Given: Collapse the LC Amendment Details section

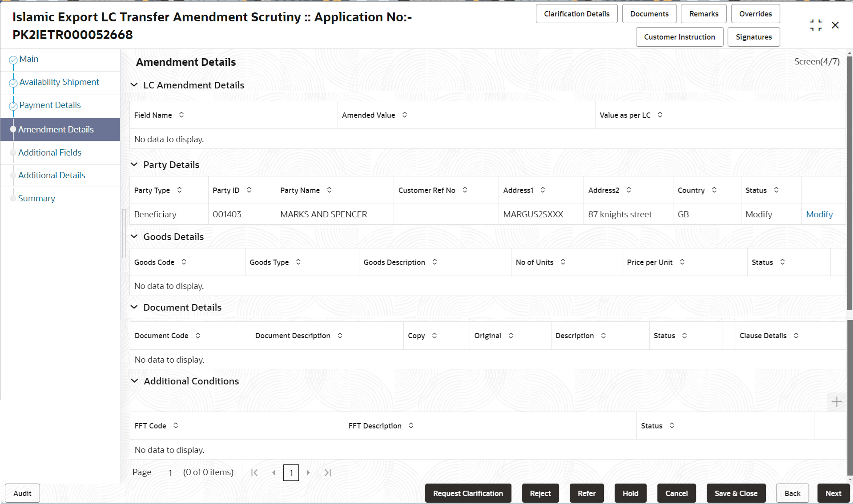Looking at the screenshot, I should coord(134,85).
